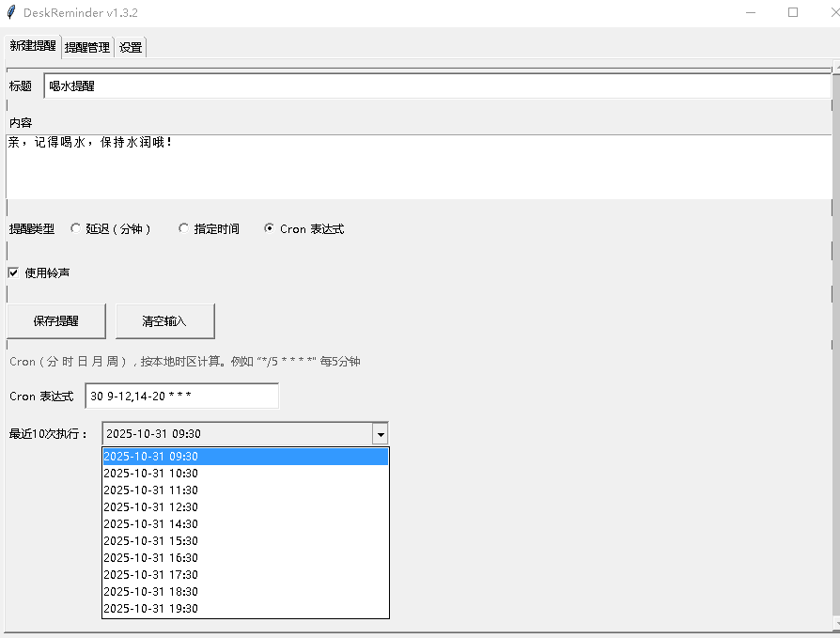Collapse the 最近10次执行 dropdown arrow
Image resolution: width=840 pixels, height=638 pixels.
380,434
